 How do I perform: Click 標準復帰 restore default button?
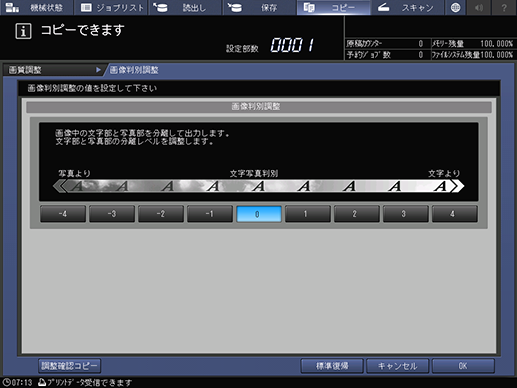pos(332,366)
